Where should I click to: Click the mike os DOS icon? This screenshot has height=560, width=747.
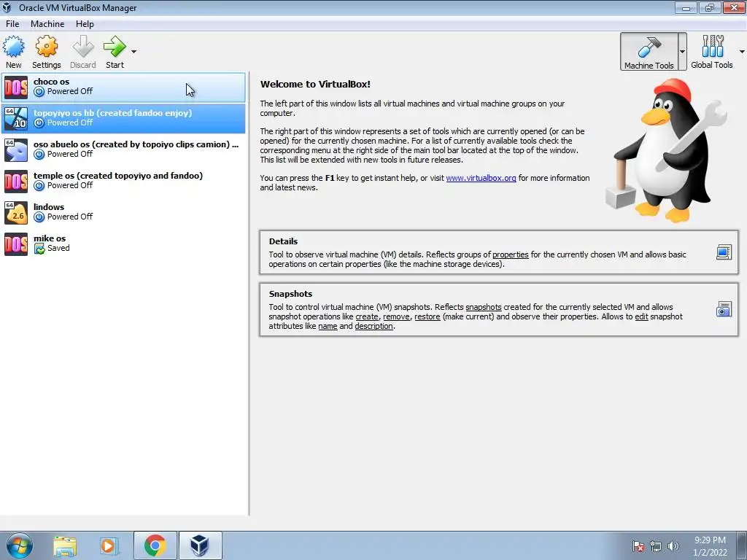[16, 244]
